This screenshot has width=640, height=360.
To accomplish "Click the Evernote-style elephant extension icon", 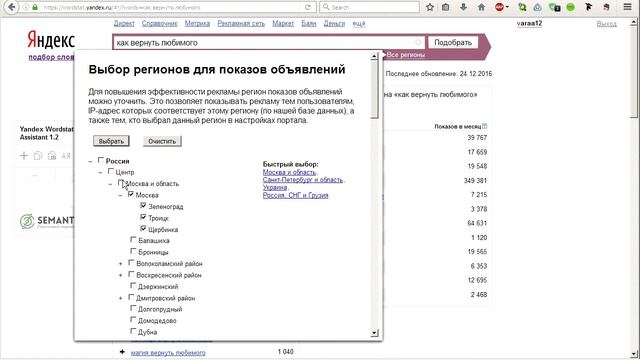I will click(x=607, y=7).
